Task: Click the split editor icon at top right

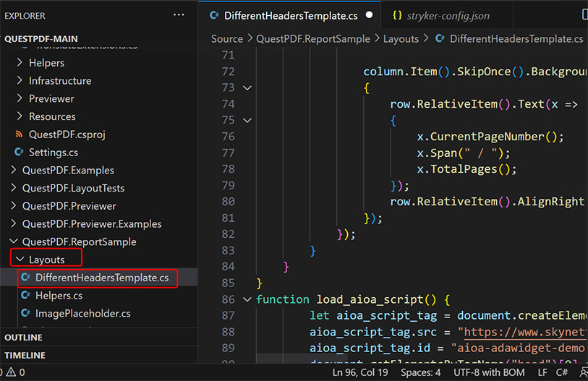Action: (x=584, y=15)
